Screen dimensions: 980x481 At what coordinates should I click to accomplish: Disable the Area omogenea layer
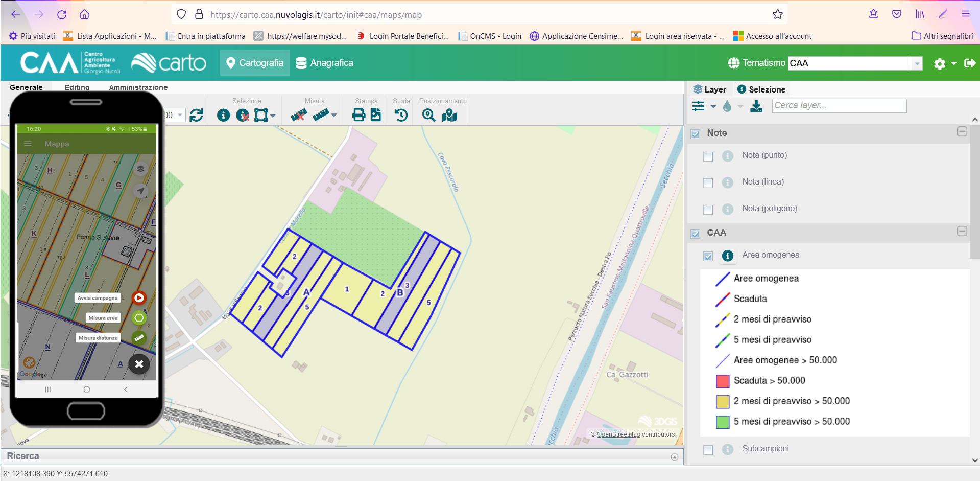[x=708, y=256]
